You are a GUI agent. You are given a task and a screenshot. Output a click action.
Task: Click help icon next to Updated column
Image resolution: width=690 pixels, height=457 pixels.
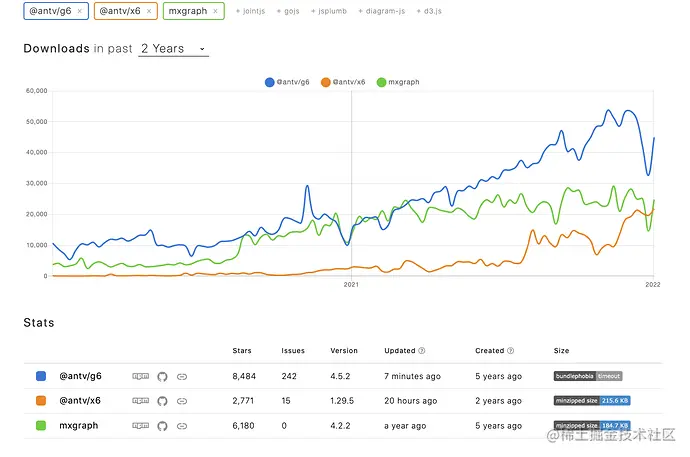pyautogui.click(x=422, y=351)
